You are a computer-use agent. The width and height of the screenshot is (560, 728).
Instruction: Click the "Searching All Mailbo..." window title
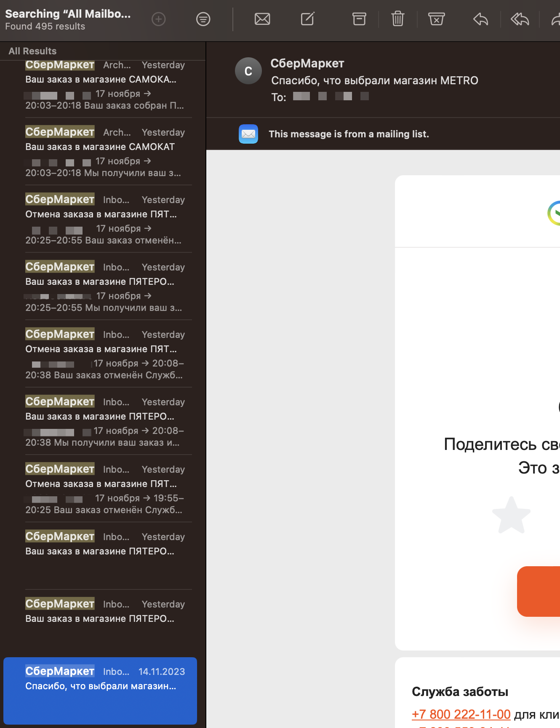[x=68, y=14]
